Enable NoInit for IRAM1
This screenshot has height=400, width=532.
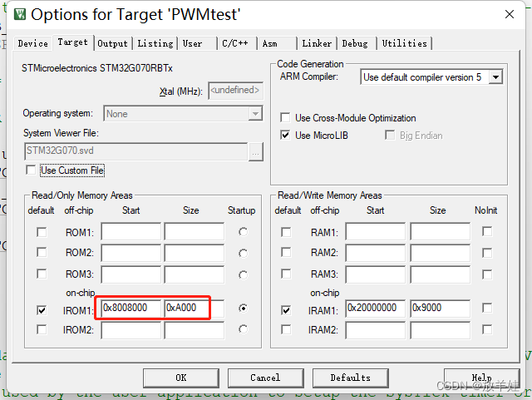point(487,308)
